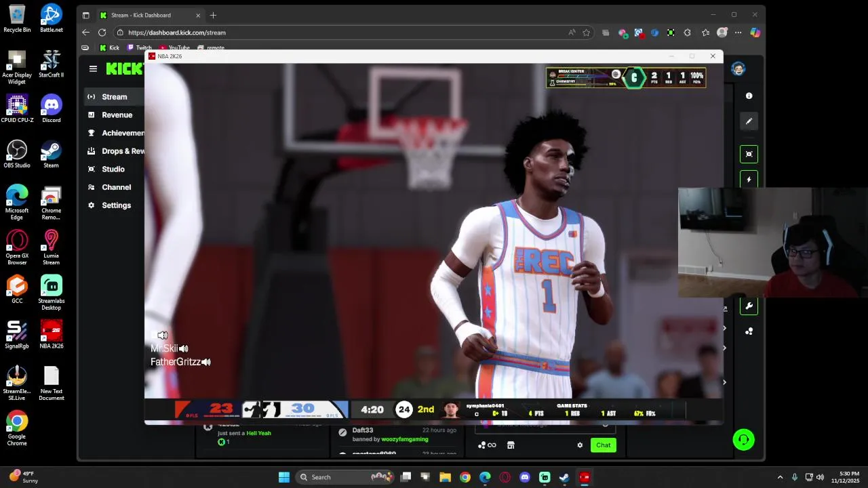This screenshot has width=868, height=488.
Task: Click the Daft33 username in moderation log
Action: coord(362,430)
